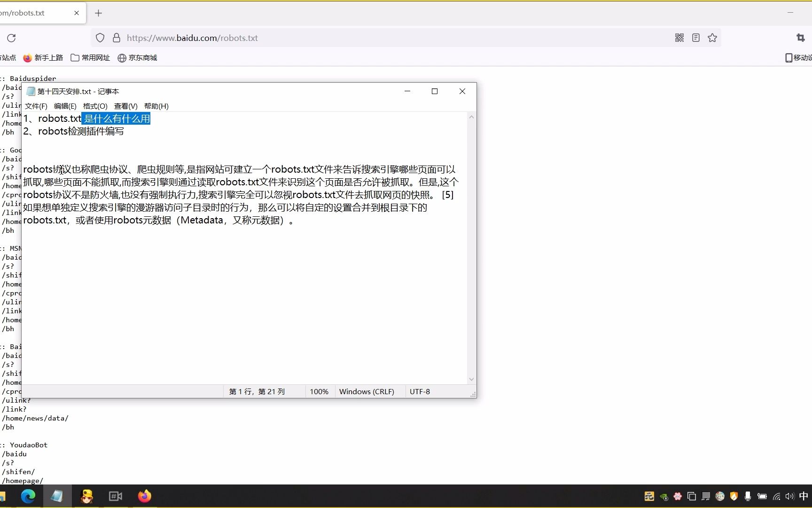Open the 查看(V) menu in Notepad

pyautogui.click(x=125, y=106)
